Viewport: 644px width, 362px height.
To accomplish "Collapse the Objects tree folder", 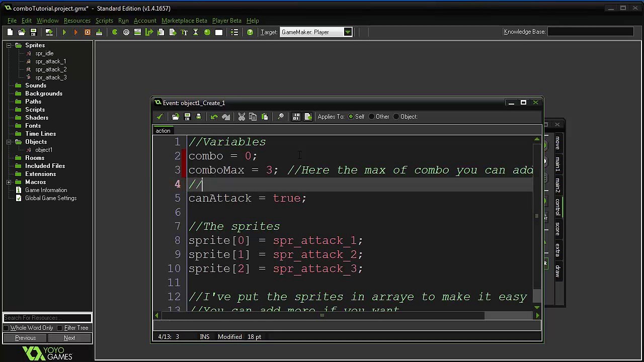I will point(9,142).
